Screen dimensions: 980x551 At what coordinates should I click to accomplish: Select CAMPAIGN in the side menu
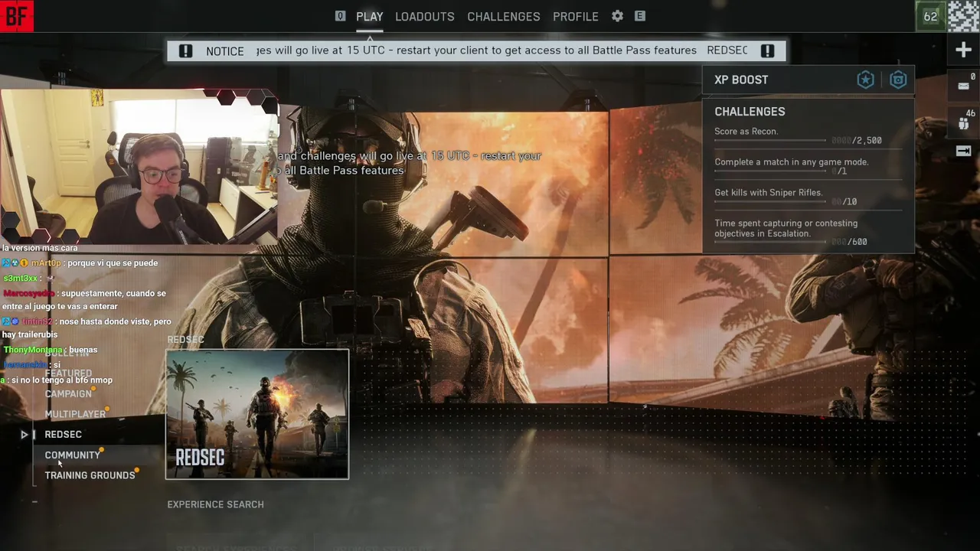coord(67,393)
